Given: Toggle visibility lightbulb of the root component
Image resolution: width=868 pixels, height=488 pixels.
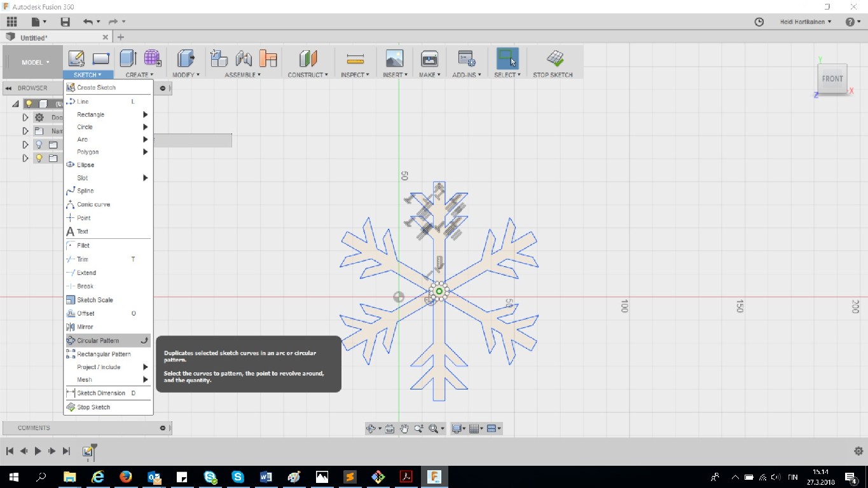Looking at the screenshot, I should pos(29,104).
